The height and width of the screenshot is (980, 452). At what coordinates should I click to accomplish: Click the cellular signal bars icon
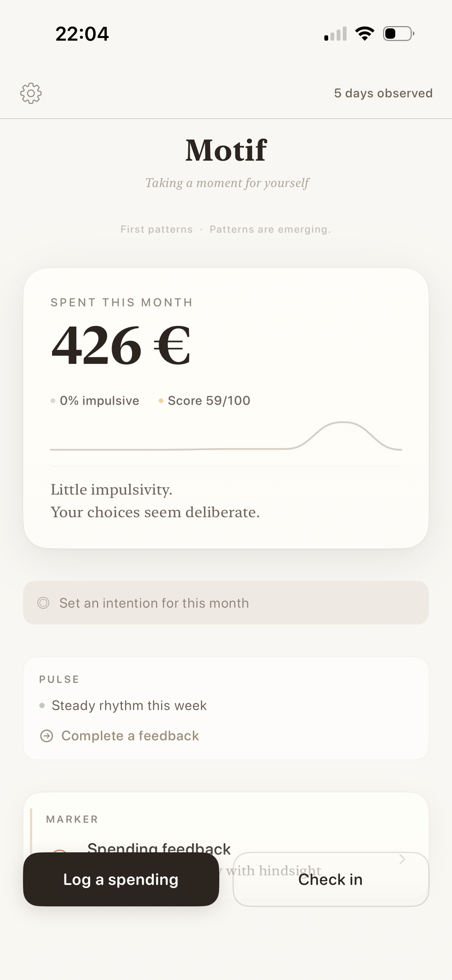[x=335, y=34]
